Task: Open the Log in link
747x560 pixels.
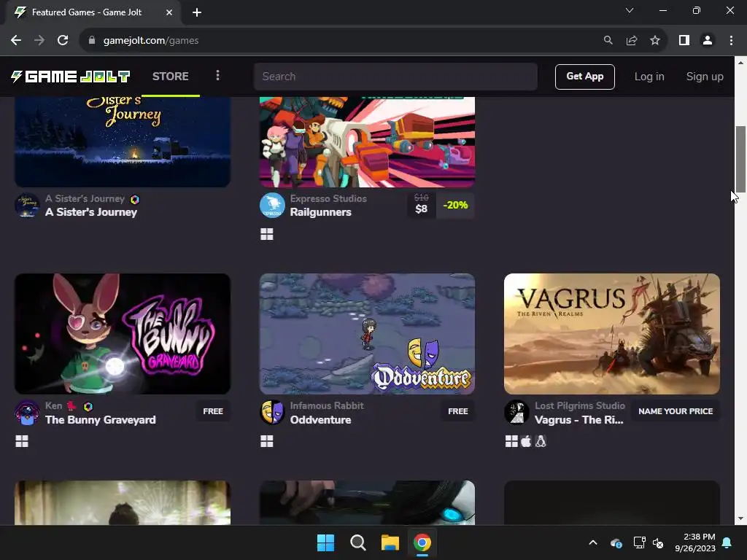Action: (649, 76)
